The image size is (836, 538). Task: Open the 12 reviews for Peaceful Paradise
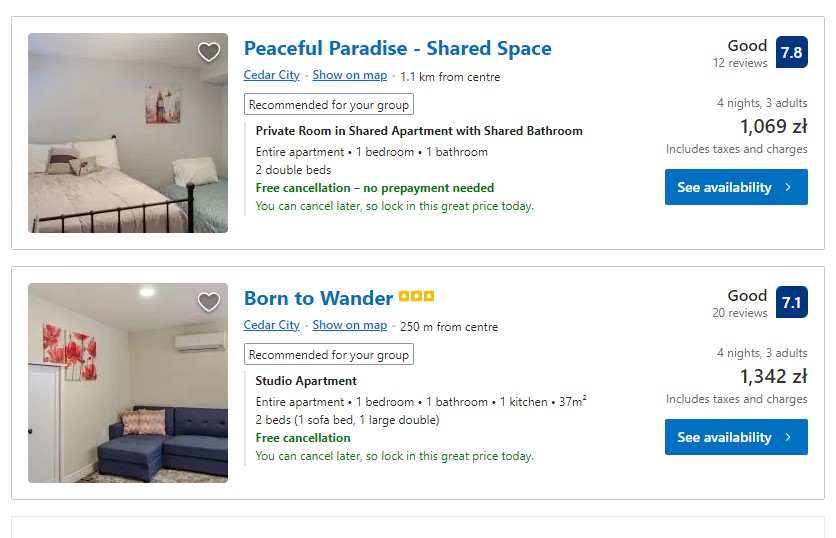(x=740, y=63)
